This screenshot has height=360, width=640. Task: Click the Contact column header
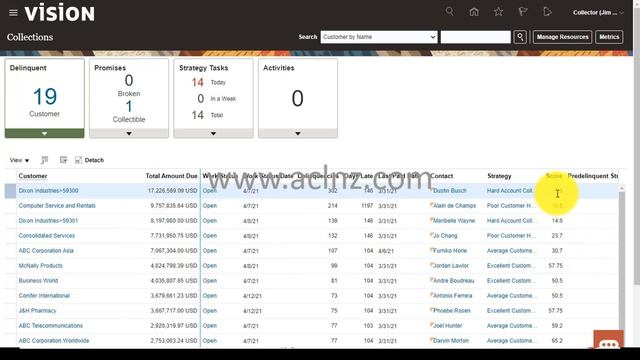click(x=442, y=176)
